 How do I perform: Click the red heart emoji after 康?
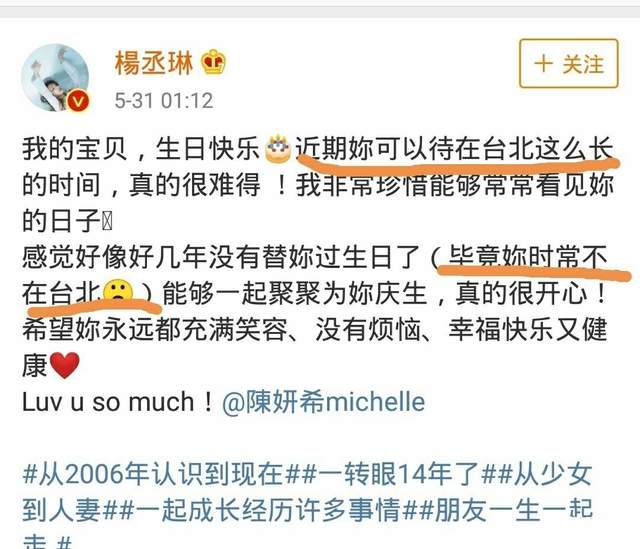(64, 365)
